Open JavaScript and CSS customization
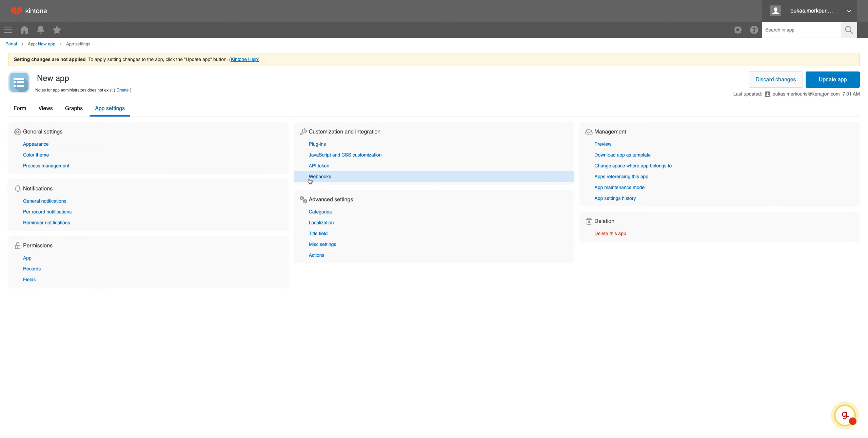The image size is (868, 438). (345, 155)
